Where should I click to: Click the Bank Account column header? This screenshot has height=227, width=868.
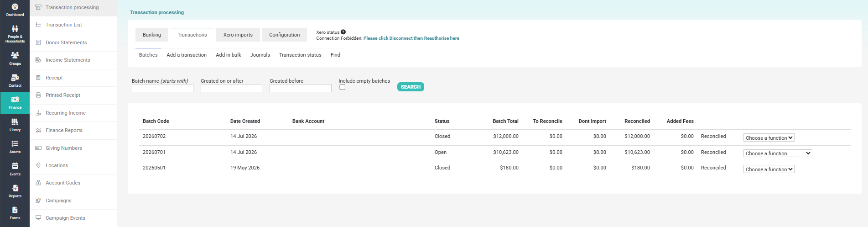pyautogui.click(x=308, y=121)
